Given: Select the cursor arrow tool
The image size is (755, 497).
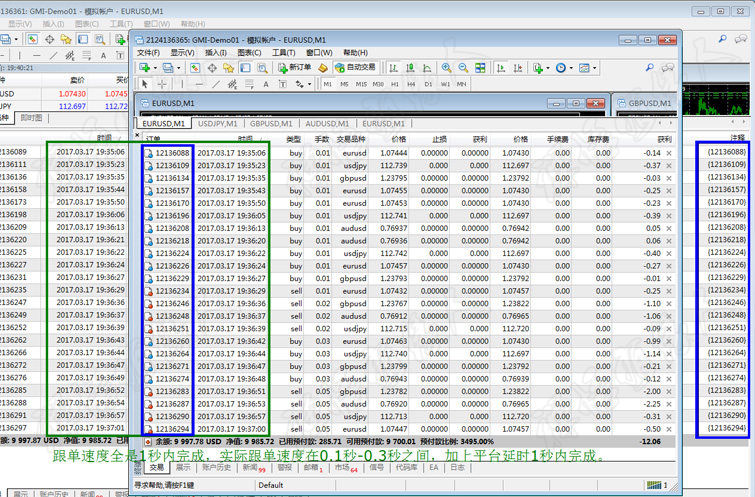Looking at the screenshot, I should (145, 84).
